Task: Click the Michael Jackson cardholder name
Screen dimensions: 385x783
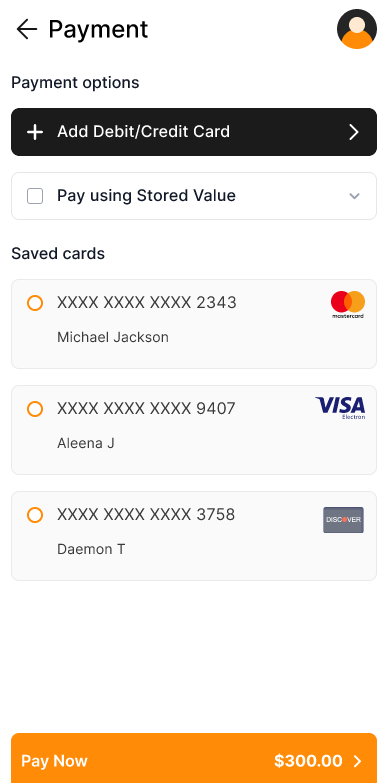Action: 113,338
